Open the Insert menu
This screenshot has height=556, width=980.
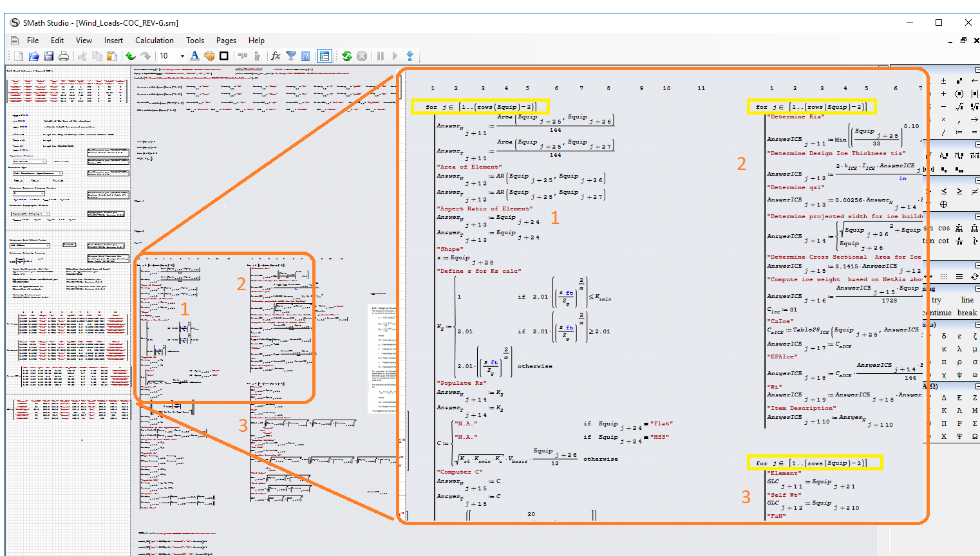113,40
